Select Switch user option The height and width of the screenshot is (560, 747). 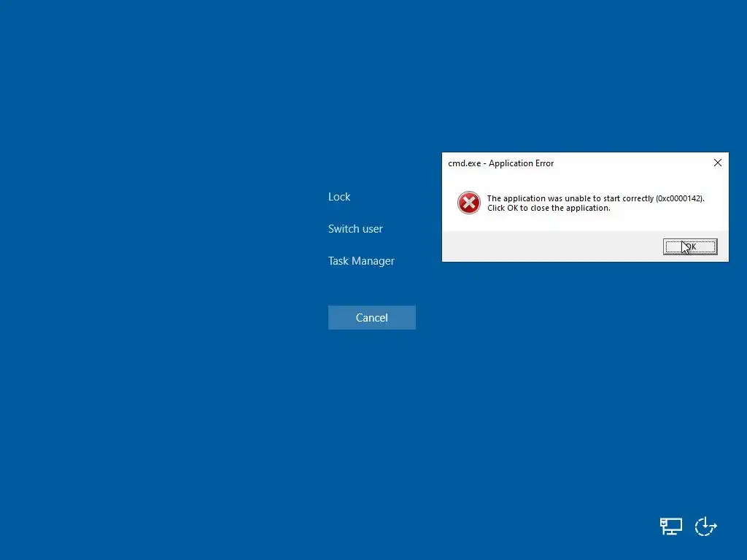(355, 229)
